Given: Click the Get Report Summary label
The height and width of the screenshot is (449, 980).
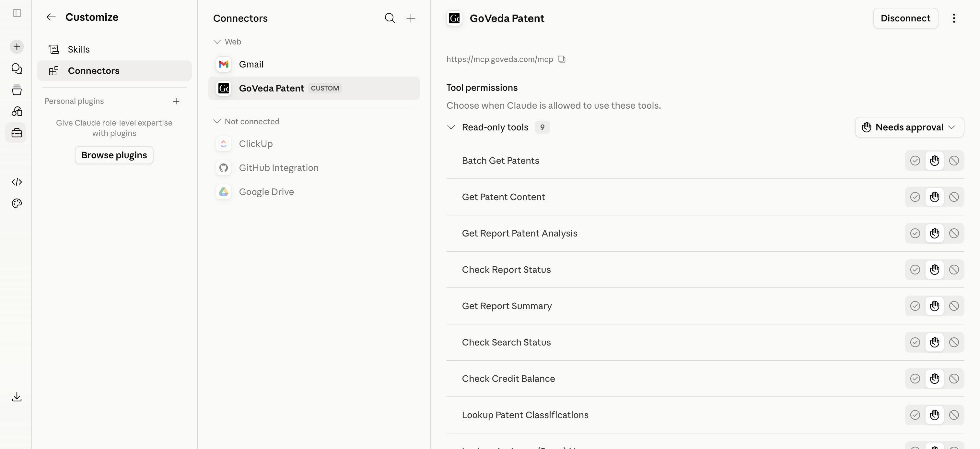Looking at the screenshot, I should tap(507, 306).
